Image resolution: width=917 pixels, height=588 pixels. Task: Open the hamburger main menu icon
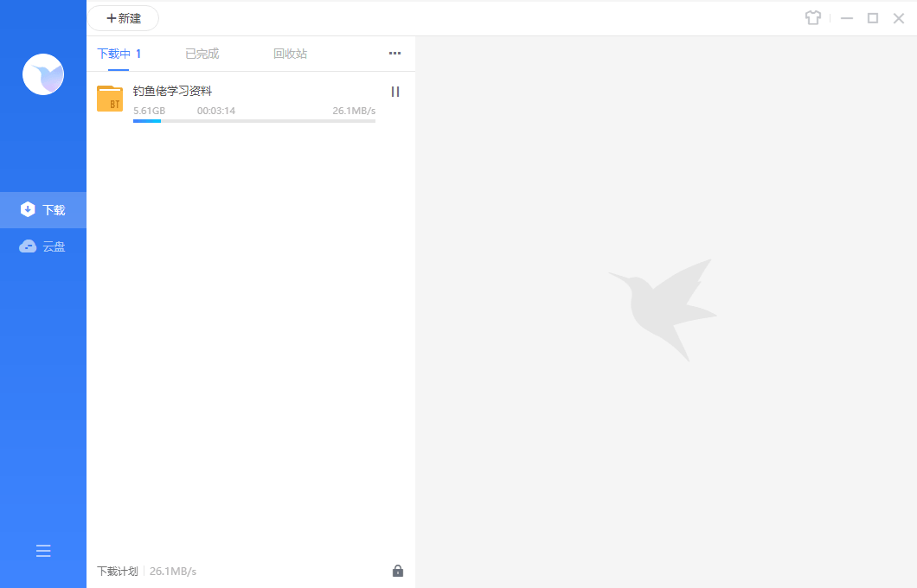tap(43, 551)
